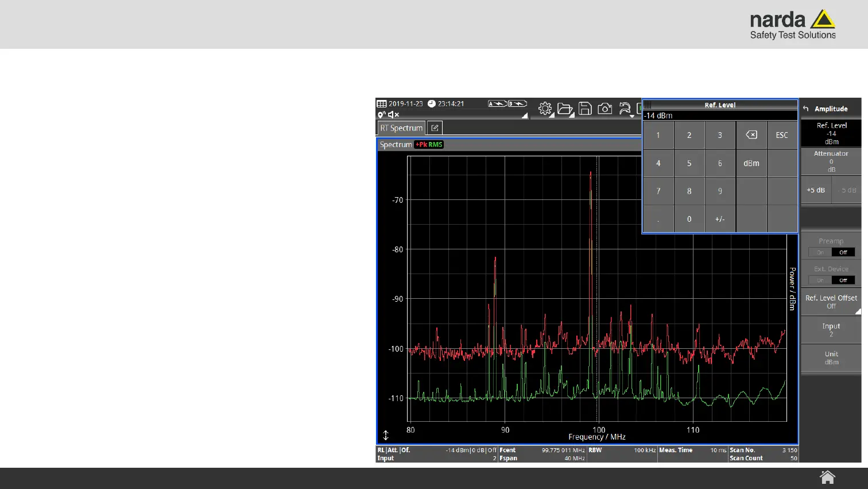The height and width of the screenshot is (489, 868).
Task: Toggle the Preamp On/Off switch
Action: pyautogui.click(x=831, y=252)
